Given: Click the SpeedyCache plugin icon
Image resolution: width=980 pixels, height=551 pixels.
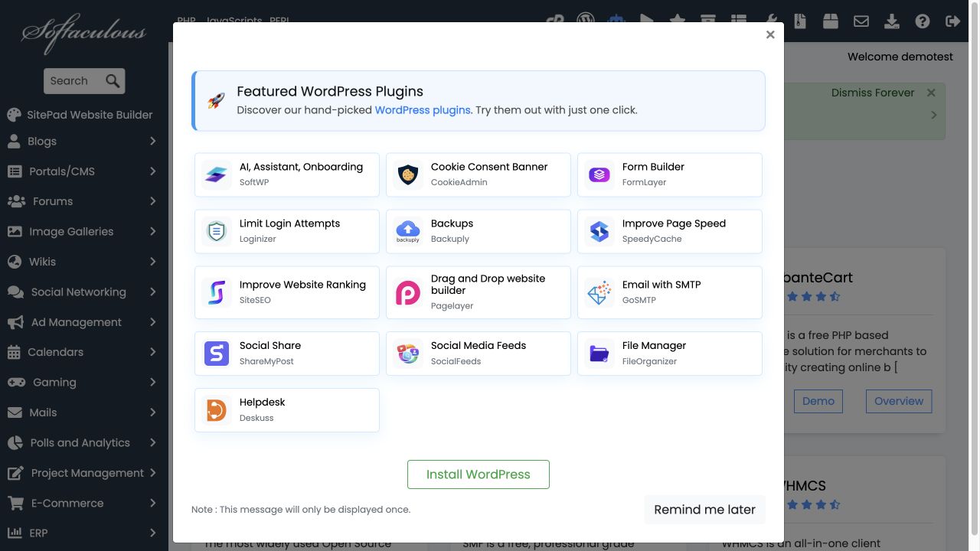Looking at the screenshot, I should tap(599, 232).
